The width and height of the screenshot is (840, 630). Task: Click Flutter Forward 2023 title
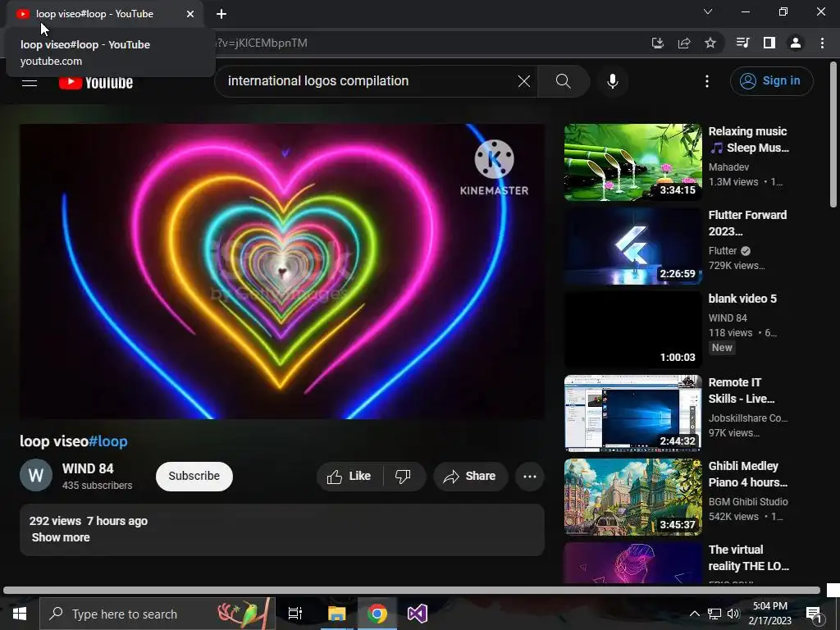click(x=747, y=223)
